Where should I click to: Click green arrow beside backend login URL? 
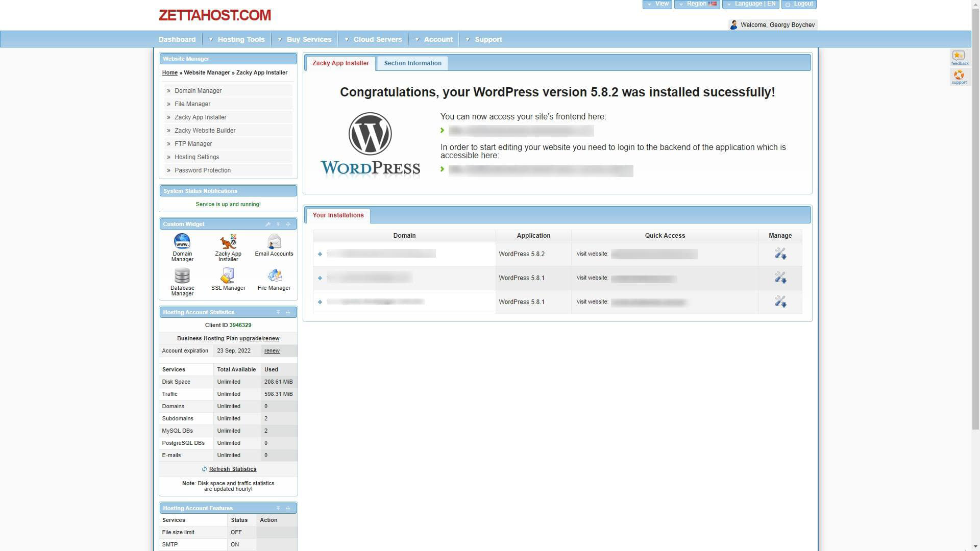click(x=443, y=169)
